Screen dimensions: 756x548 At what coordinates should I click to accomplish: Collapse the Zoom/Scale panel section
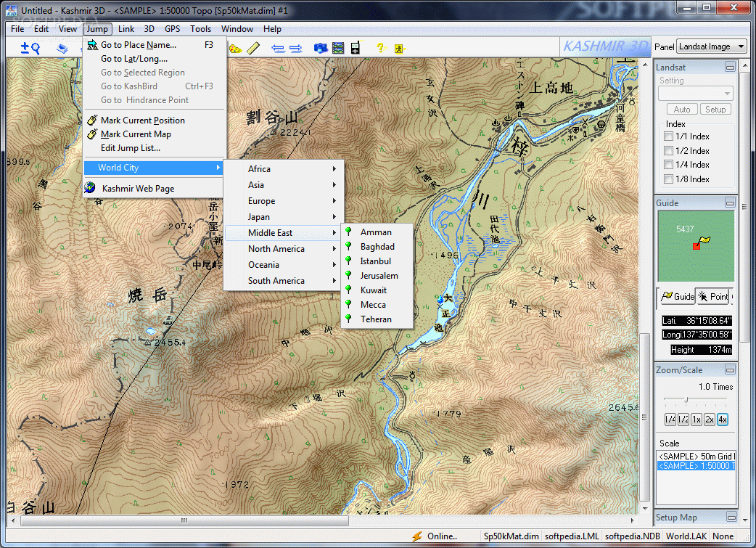pyautogui.click(x=731, y=370)
